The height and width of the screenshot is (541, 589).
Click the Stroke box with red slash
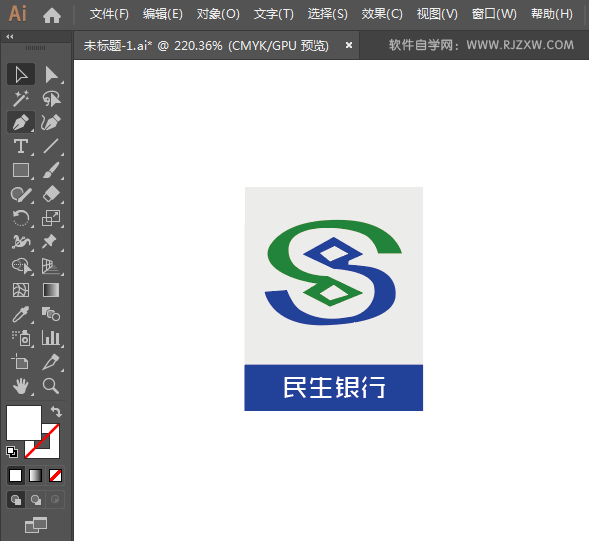51,449
